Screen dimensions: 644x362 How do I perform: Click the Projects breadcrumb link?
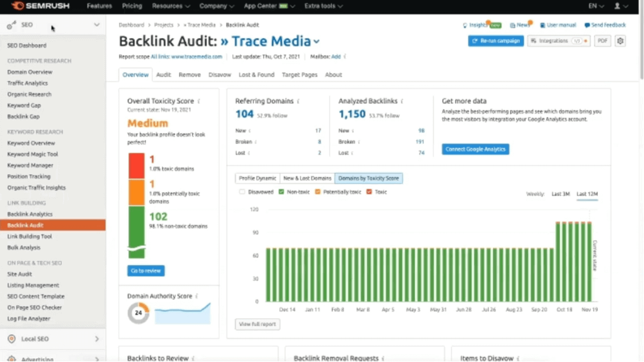point(164,25)
